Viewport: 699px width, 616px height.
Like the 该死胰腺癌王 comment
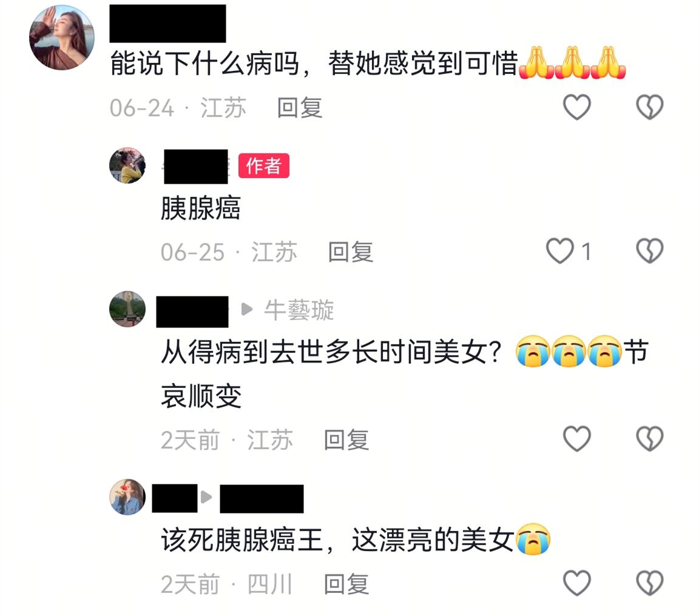pyautogui.click(x=577, y=583)
